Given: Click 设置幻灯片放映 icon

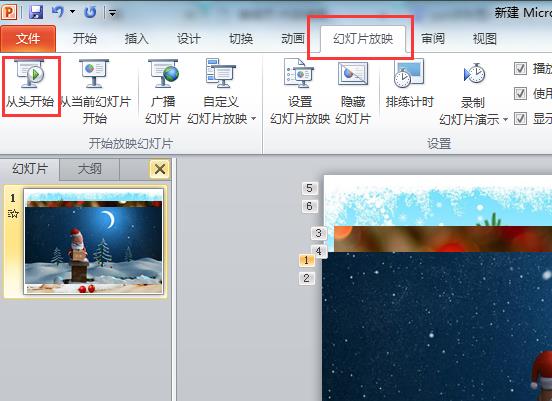Looking at the screenshot, I should 299,74.
